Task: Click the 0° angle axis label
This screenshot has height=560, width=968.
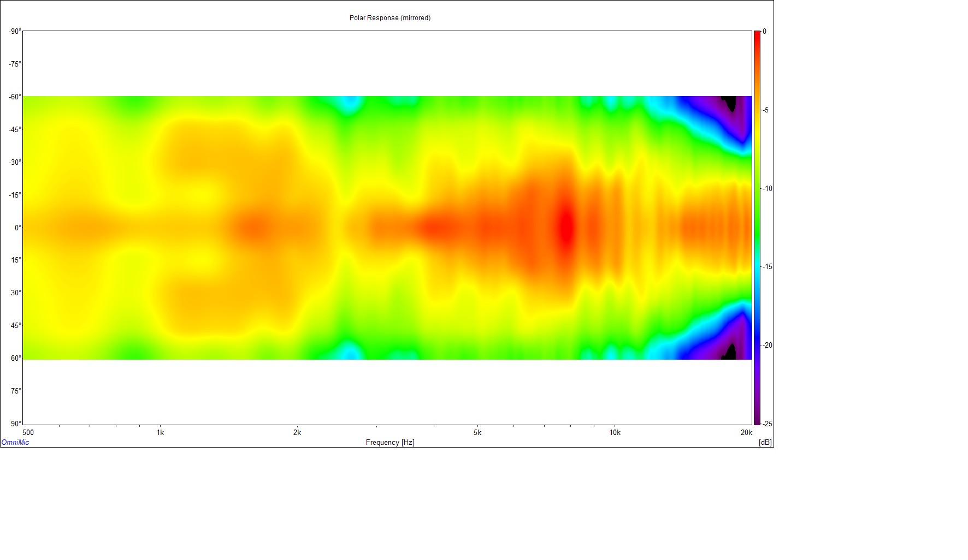Action: coord(18,228)
